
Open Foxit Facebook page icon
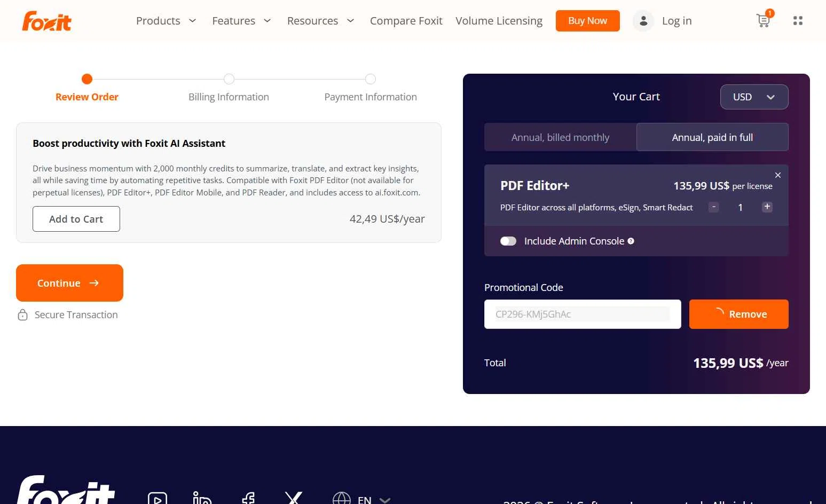(248, 498)
